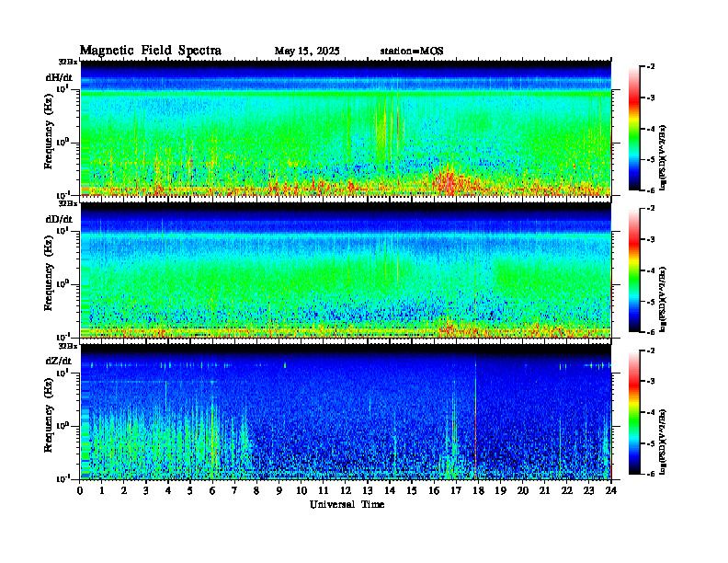Click the dD/dt panel color scale bar

pyautogui.click(x=634, y=270)
